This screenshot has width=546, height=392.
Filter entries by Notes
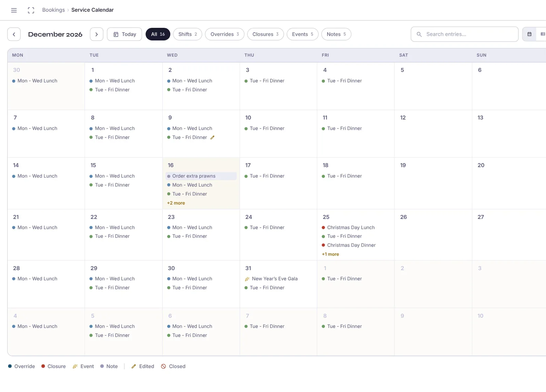pos(336,34)
